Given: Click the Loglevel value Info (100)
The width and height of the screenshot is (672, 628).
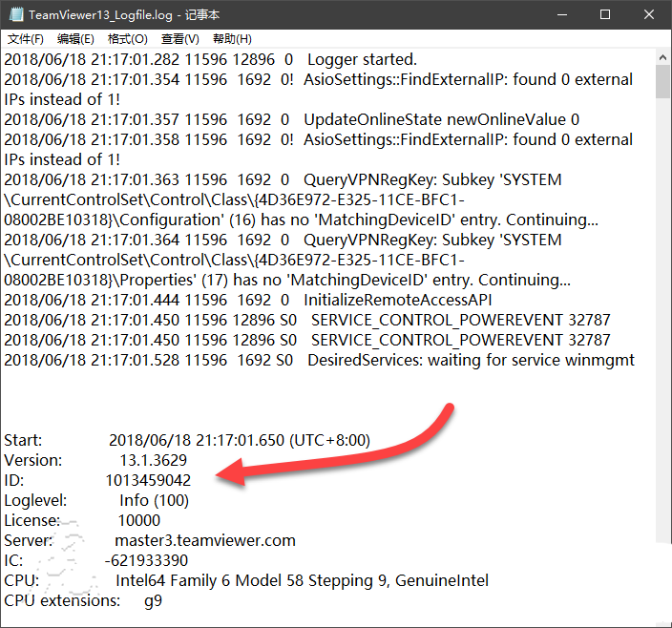Looking at the screenshot, I should tap(154, 500).
